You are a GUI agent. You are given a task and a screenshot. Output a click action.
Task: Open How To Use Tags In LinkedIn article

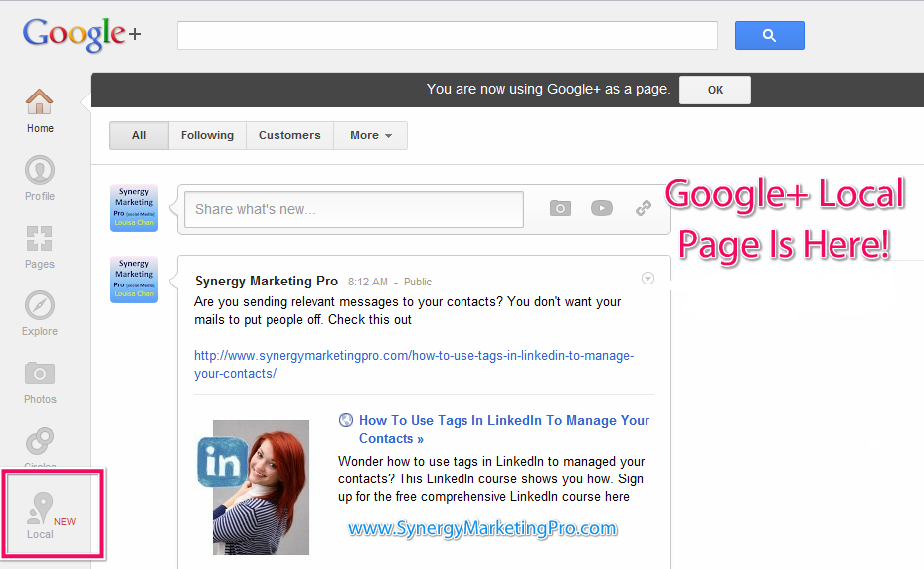[504, 429]
